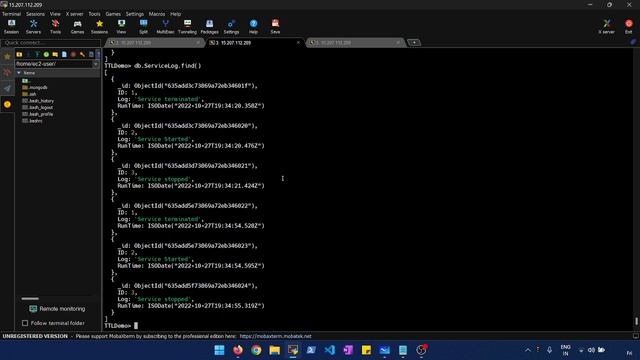Screen dimensions: 640x360
Task: Click the Quick connect field
Action: (x=51, y=43)
